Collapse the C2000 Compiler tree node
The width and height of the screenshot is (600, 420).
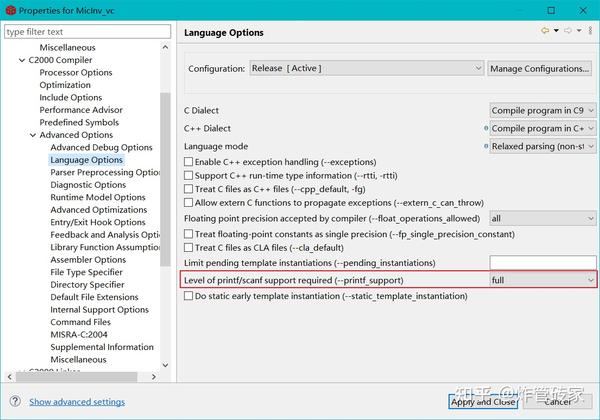[22, 61]
